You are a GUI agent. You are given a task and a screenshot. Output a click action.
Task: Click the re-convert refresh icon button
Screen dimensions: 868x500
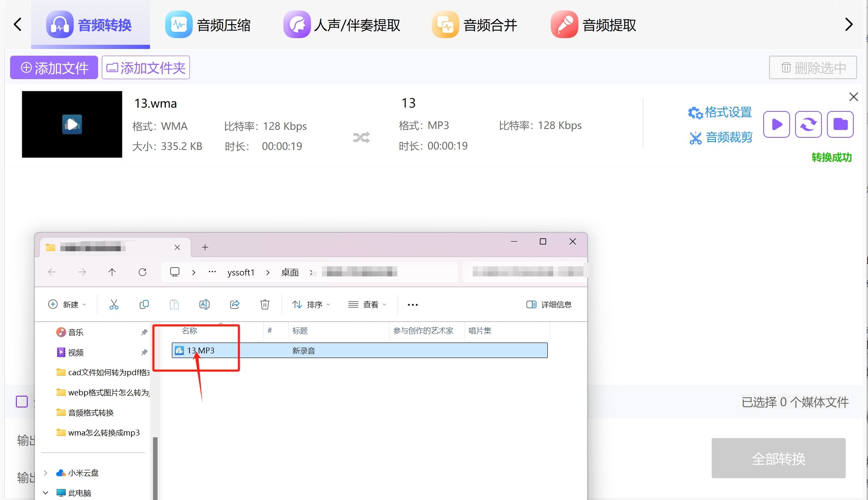808,124
